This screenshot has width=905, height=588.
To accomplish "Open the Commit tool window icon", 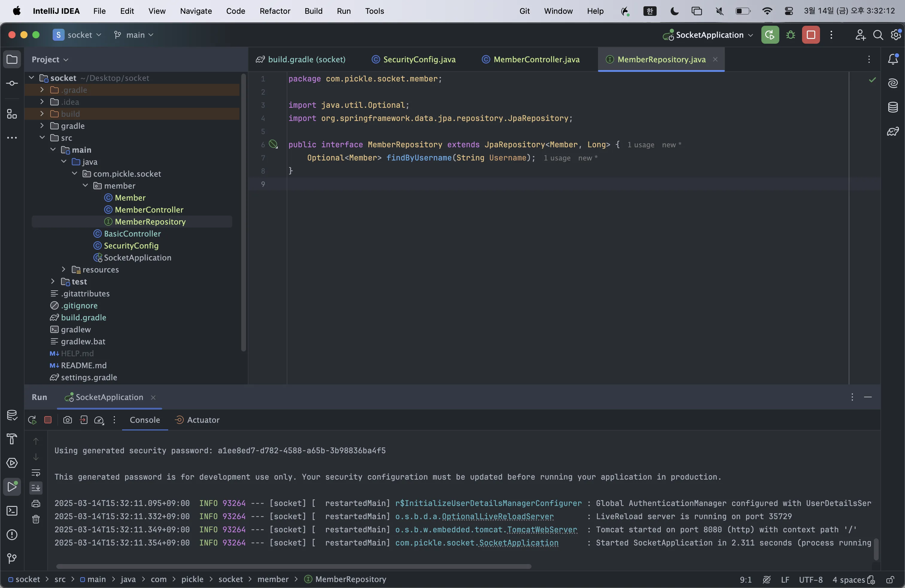I will pos(12,83).
